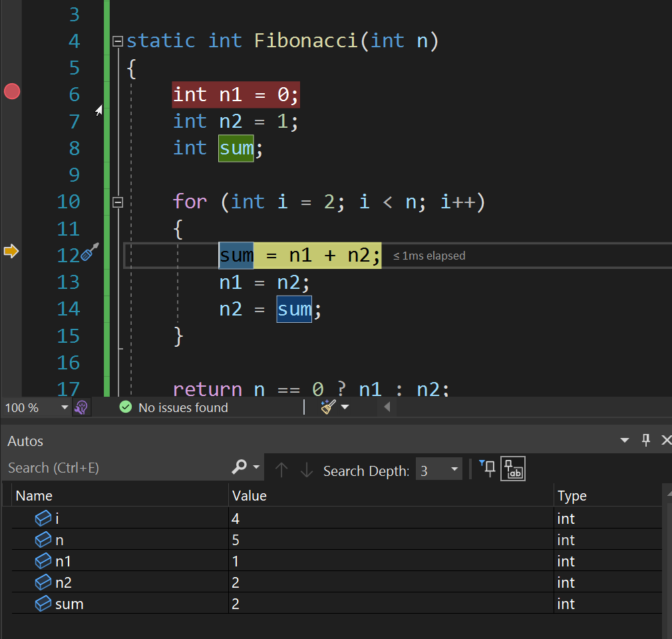This screenshot has height=639, width=672.
Task: Click the search magnifier in the Autos panel
Action: click(x=238, y=468)
